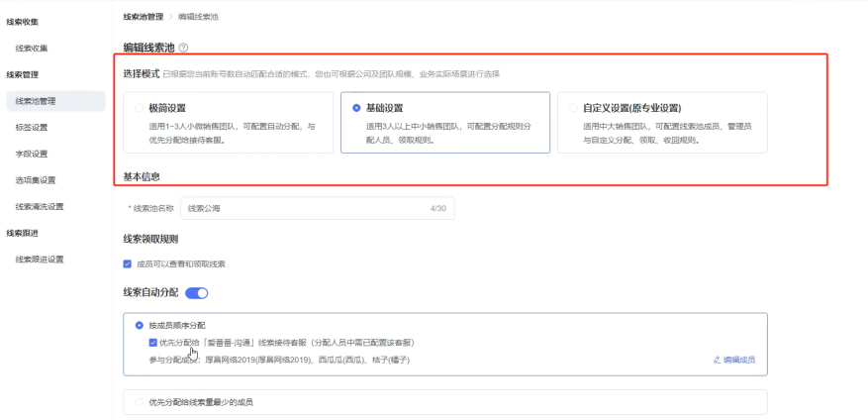This screenshot has width=868, height=420.
Task: Go to 标签设置 in sidebar
Action: point(32,127)
